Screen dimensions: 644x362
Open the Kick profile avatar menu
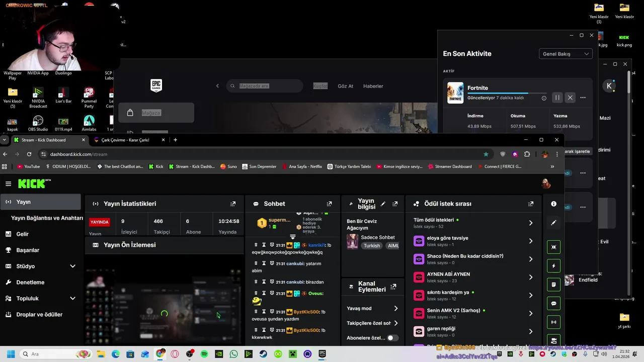pyautogui.click(x=546, y=184)
